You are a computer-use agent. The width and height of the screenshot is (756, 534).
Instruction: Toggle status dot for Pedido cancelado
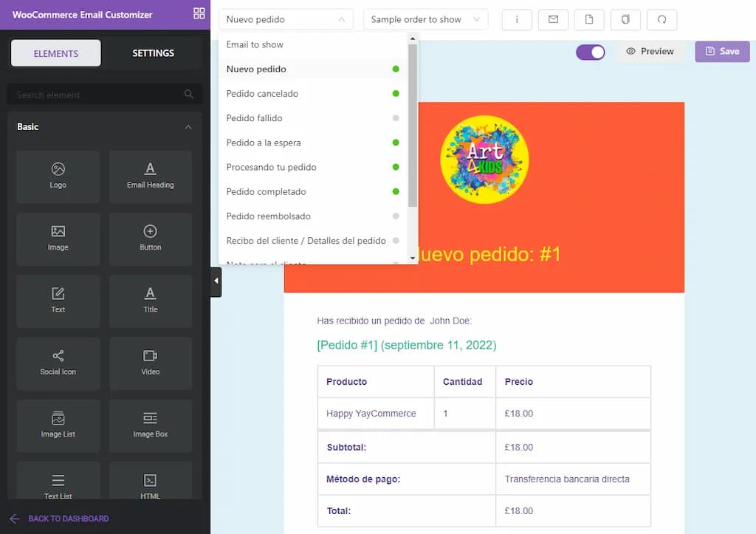coord(396,94)
